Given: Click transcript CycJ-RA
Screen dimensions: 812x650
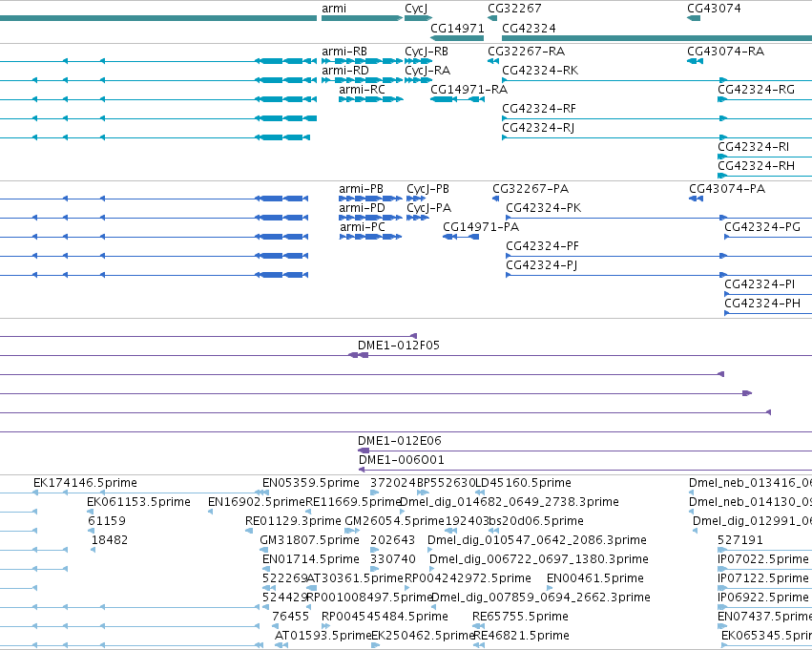Looking at the screenshot, I should [427, 71].
